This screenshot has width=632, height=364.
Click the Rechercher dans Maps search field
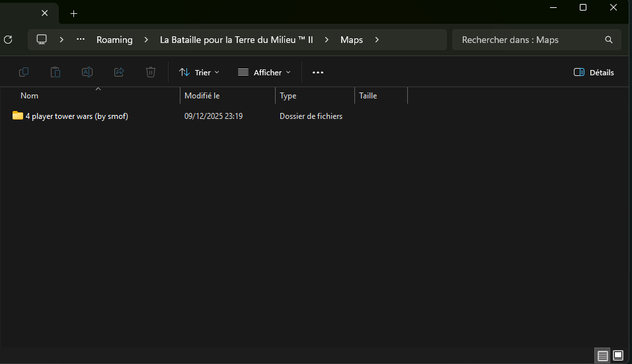click(x=529, y=40)
